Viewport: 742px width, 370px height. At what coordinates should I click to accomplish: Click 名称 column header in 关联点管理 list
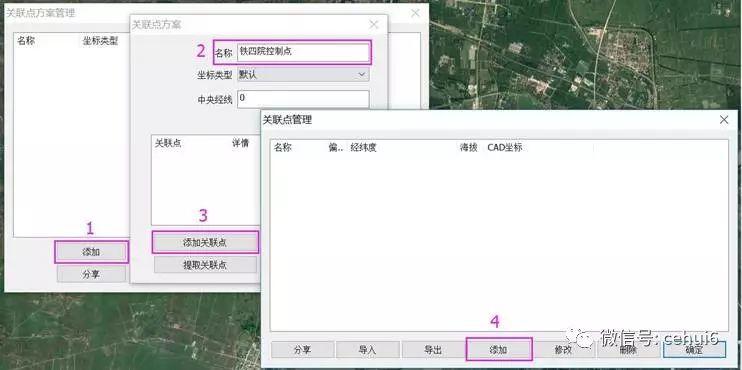(x=283, y=148)
